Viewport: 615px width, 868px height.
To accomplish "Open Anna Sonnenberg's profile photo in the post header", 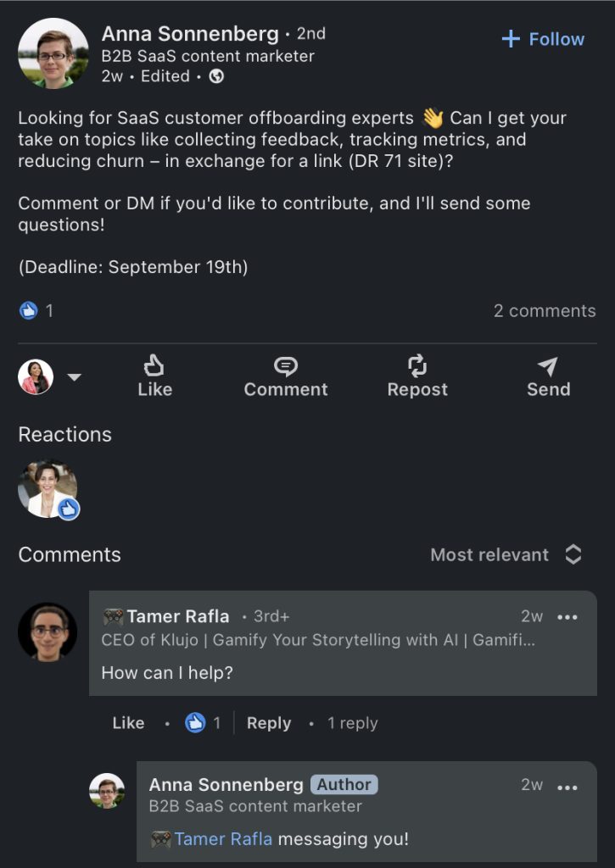I will [x=53, y=53].
